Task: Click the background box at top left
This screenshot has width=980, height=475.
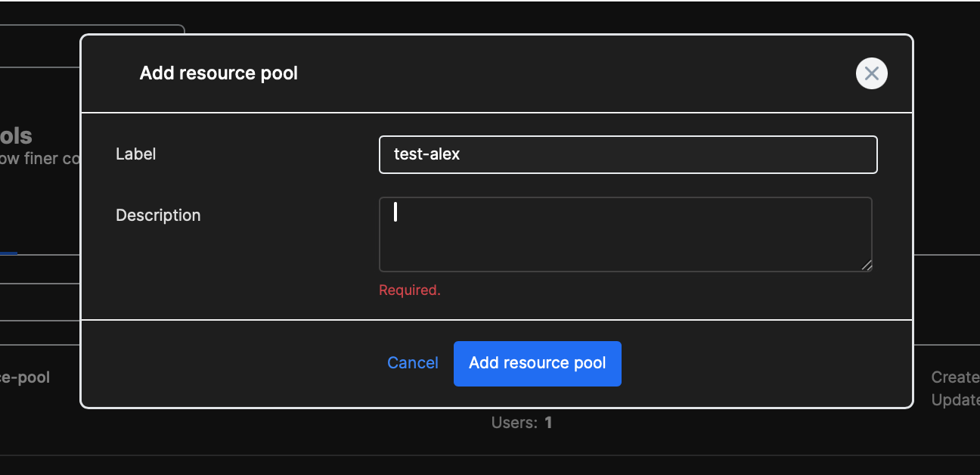Action: pos(91,30)
